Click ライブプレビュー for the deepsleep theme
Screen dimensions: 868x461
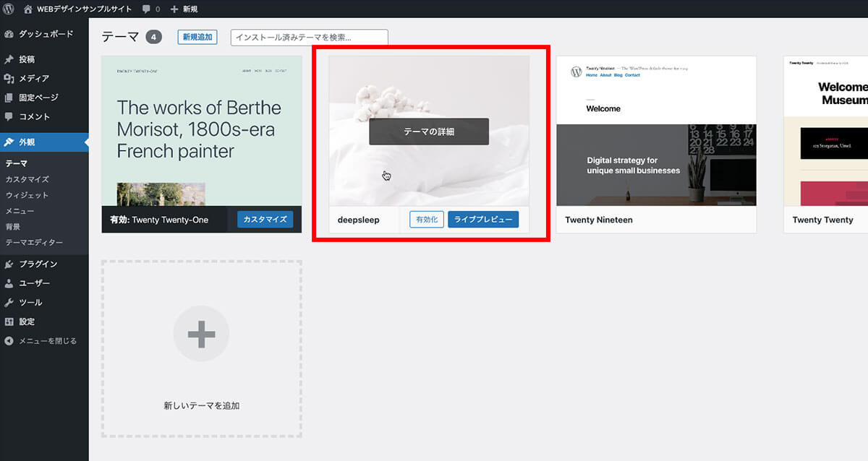[482, 220]
